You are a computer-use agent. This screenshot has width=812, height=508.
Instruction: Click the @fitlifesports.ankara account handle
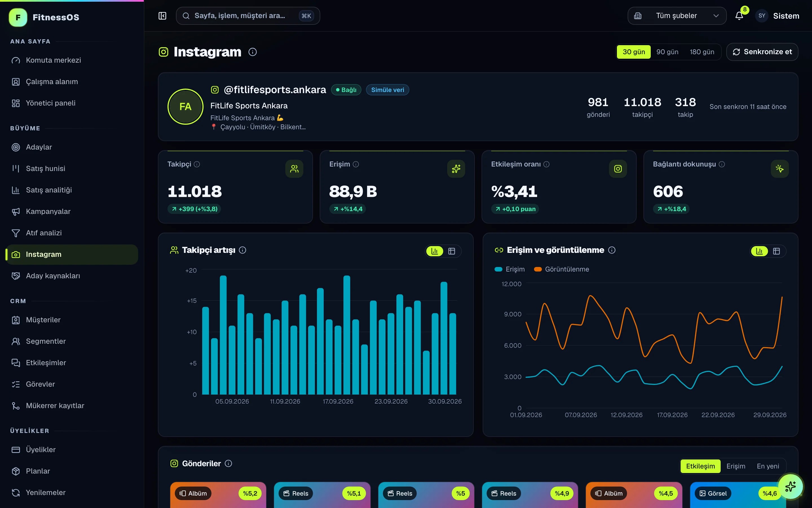coord(275,90)
